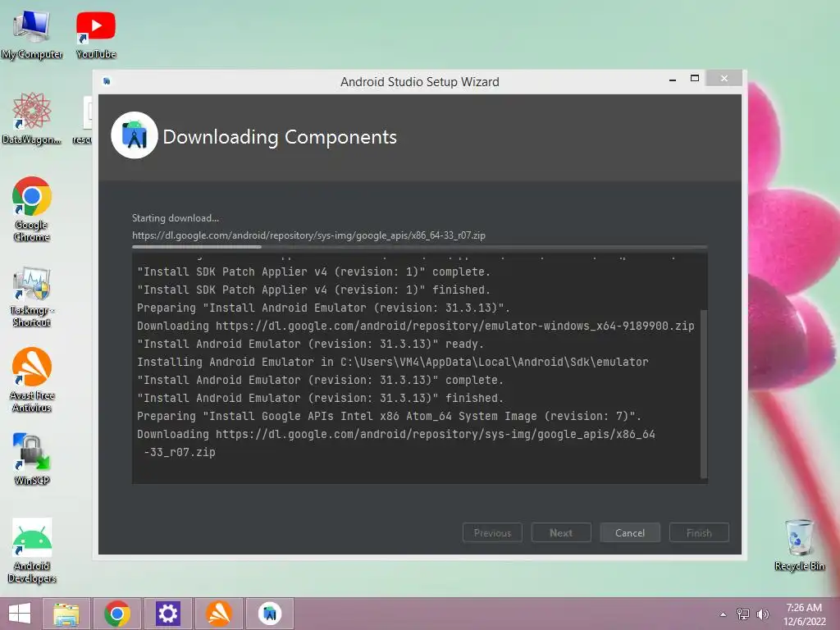
Task: Click the 'Starting download...' status text
Action: pyautogui.click(x=176, y=218)
